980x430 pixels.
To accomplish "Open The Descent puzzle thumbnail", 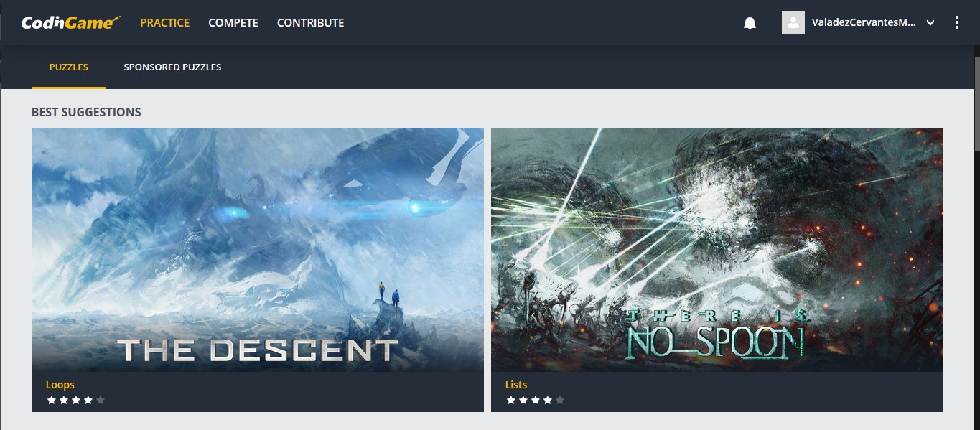I will pos(258,250).
